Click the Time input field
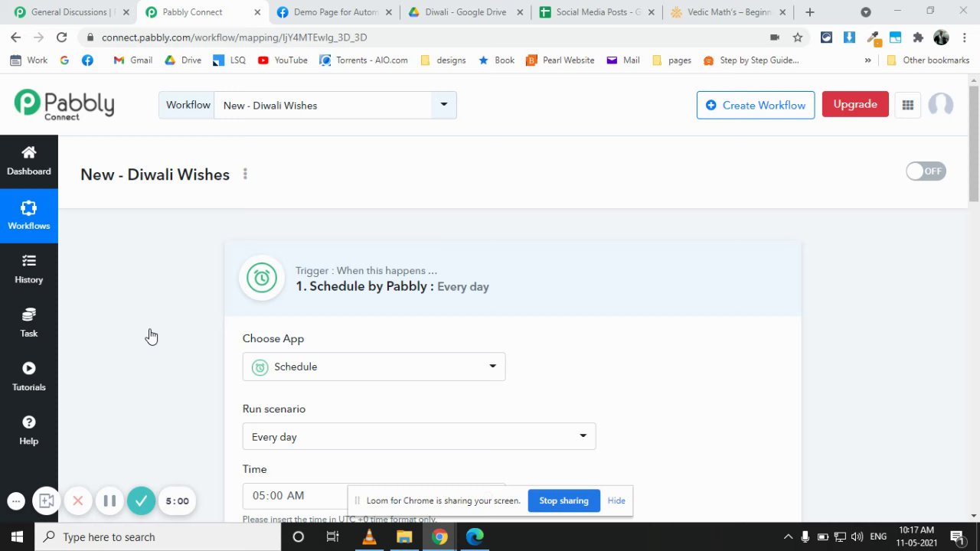 tap(374, 495)
